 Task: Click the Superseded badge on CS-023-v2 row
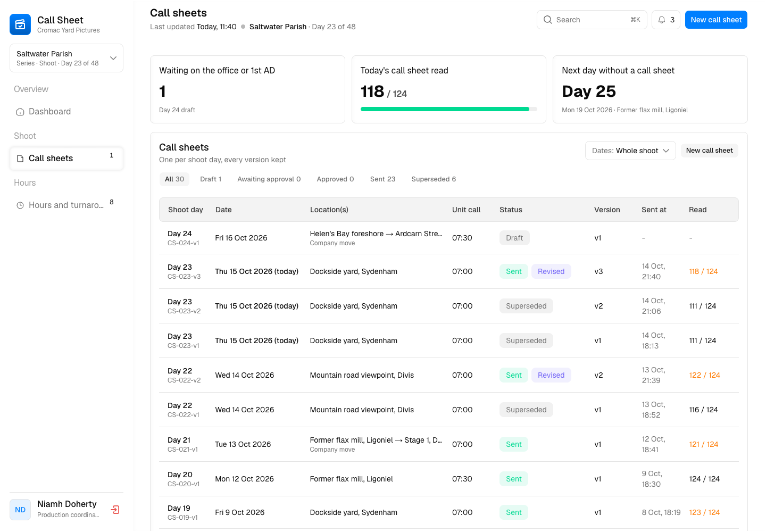[526, 306]
